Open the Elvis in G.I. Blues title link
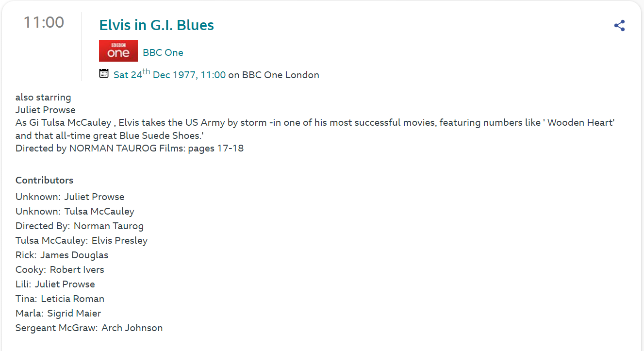Screen dimensions: 644x351 pos(156,25)
